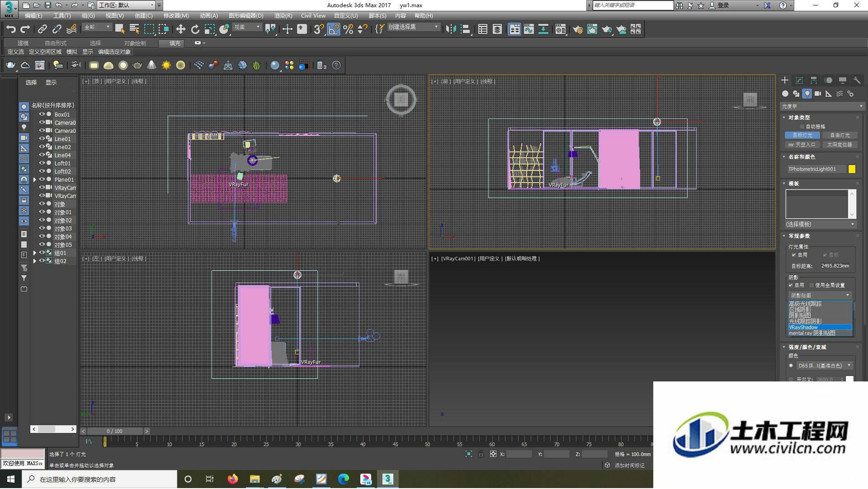This screenshot has height=489, width=868.
Task: Expand the Plane01 tree item
Action: (35, 179)
